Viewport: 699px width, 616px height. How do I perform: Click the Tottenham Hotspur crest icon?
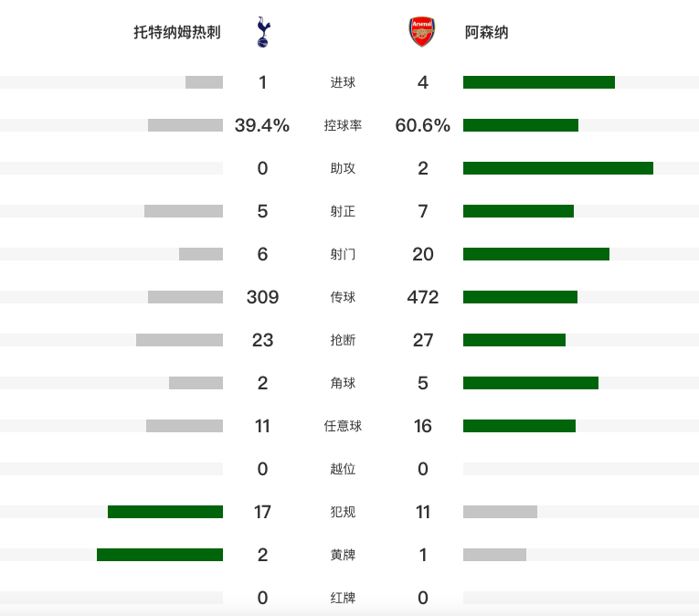pos(263,32)
